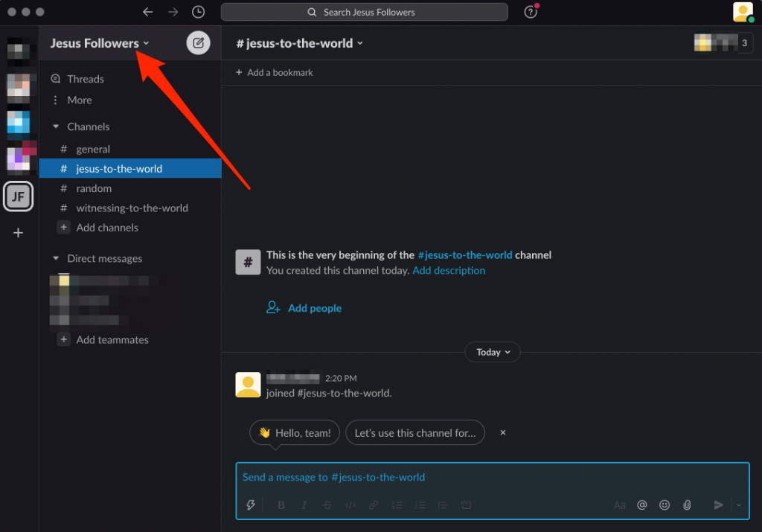This screenshot has height=532, width=762.
Task: Click the Search Jesus Followers box
Action: pyautogui.click(x=364, y=12)
